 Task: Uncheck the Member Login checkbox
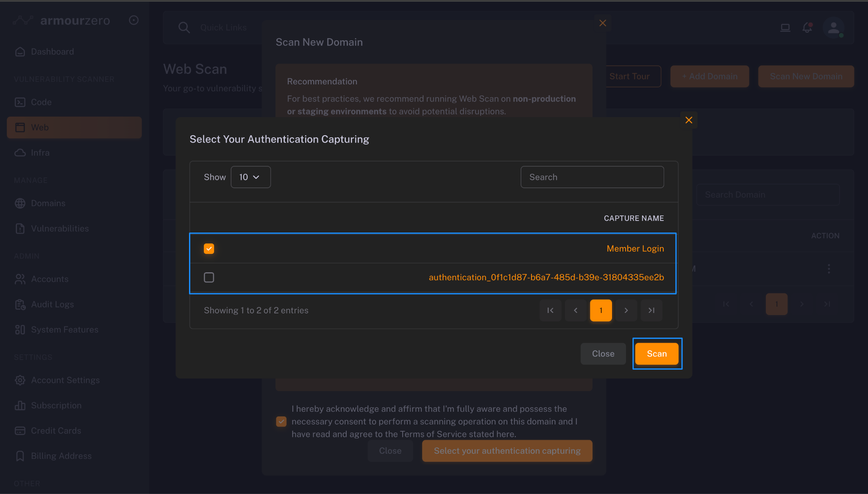click(x=209, y=248)
